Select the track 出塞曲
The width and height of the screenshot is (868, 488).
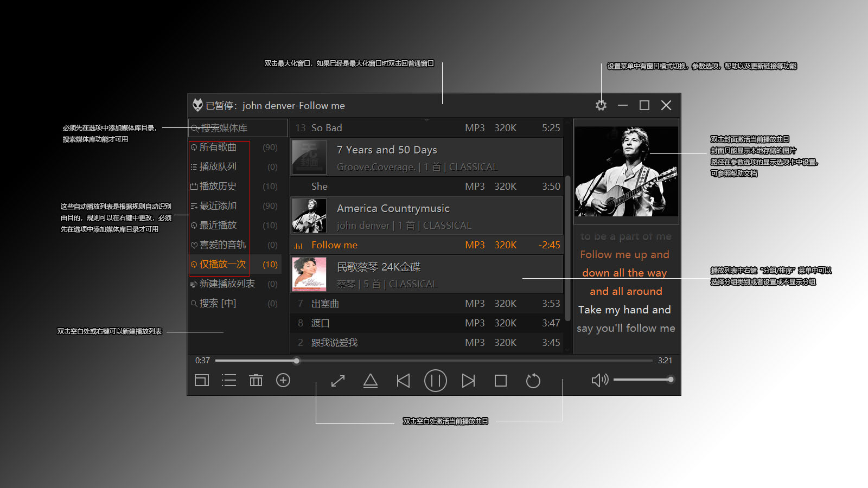pyautogui.click(x=427, y=304)
